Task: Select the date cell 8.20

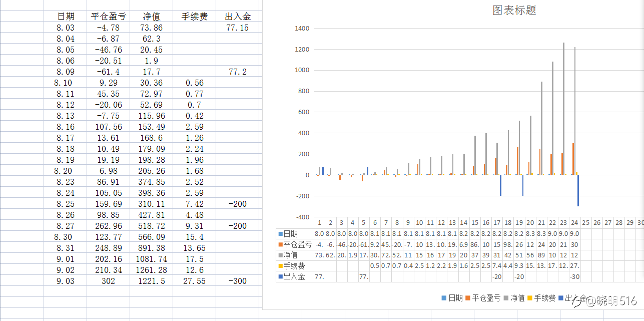Action: (66, 171)
